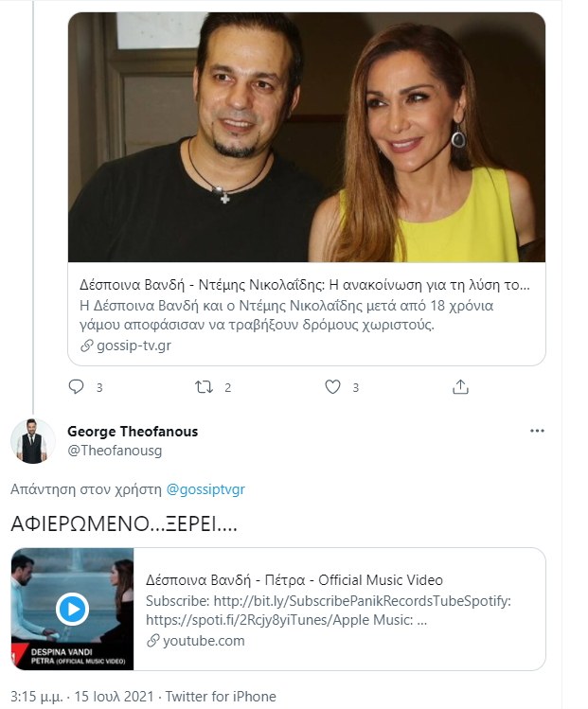588x709 pixels.
Task: Like the tweet with the heart icon
Action: (332, 387)
